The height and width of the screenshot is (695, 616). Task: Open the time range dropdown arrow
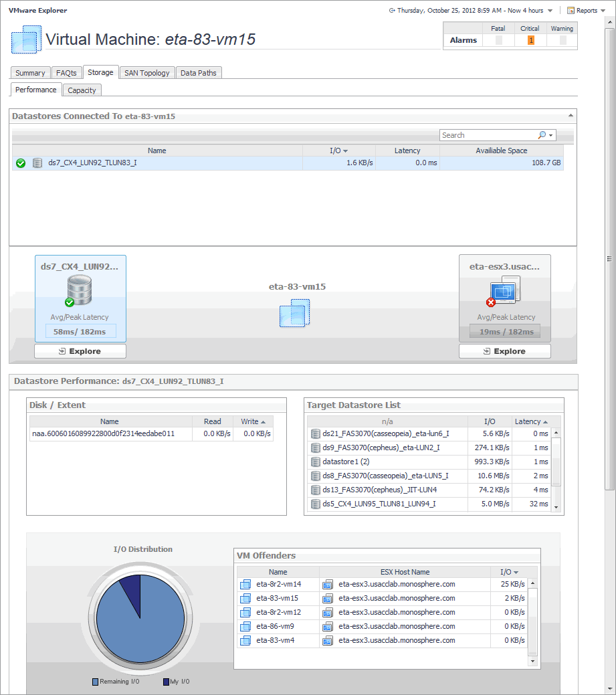point(550,11)
